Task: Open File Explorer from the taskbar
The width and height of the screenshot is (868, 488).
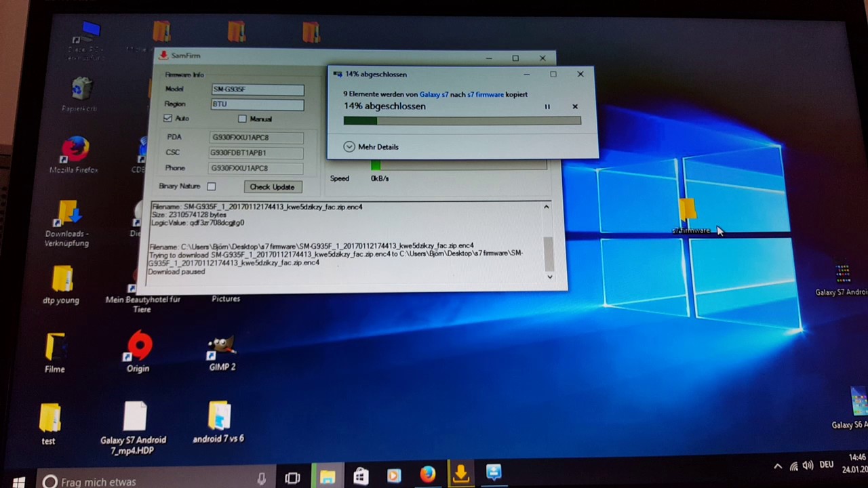Action: click(327, 477)
